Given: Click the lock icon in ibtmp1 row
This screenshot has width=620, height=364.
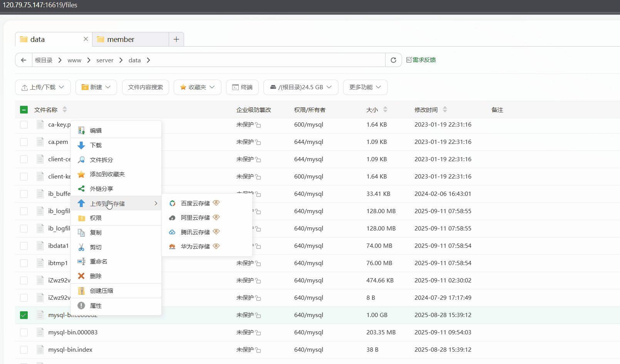Looking at the screenshot, I should point(258,264).
